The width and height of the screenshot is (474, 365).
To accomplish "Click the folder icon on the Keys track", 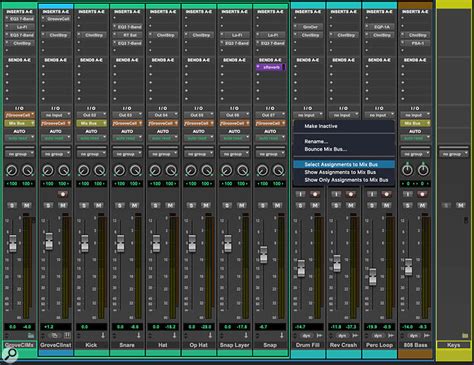I will click(465, 335).
